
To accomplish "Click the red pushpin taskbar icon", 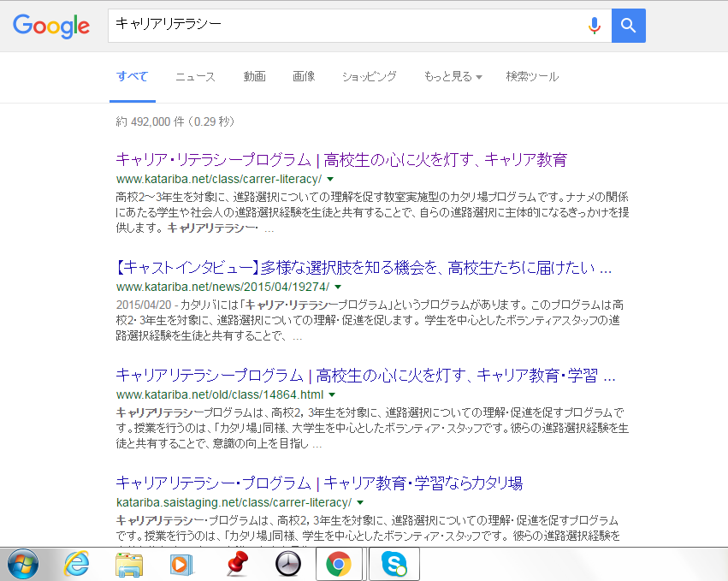I will tap(237, 564).
